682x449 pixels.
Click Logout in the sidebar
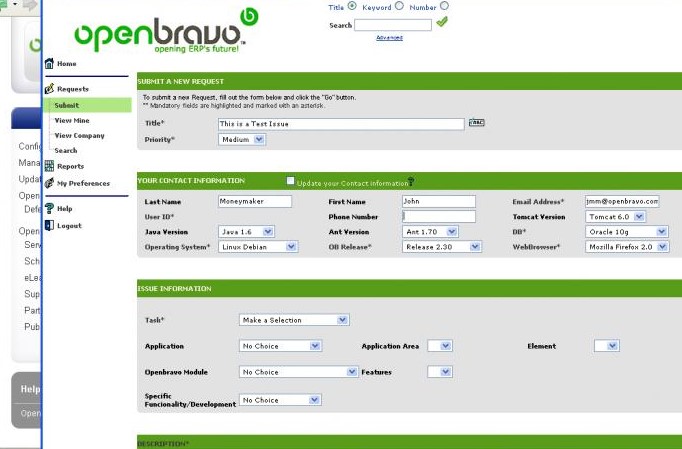point(69,226)
